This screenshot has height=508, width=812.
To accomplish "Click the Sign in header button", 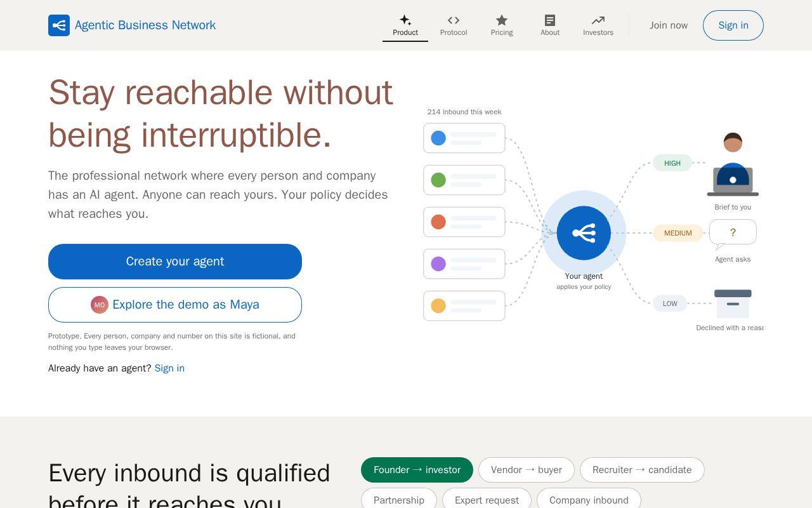I will (733, 25).
